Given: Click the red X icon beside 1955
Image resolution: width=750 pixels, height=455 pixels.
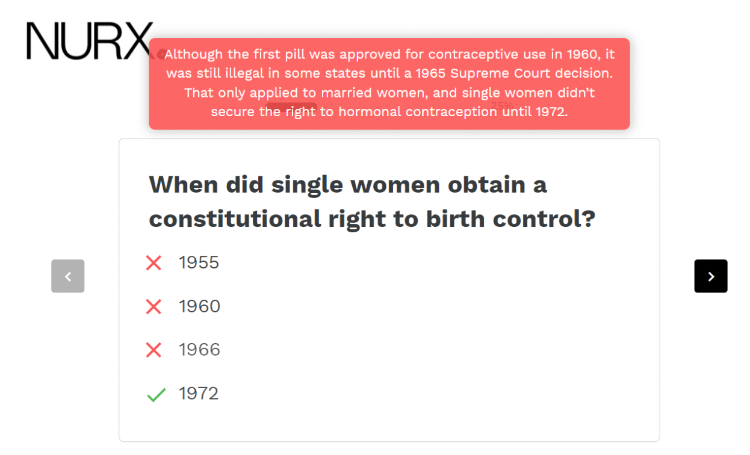Looking at the screenshot, I should coord(154,263).
